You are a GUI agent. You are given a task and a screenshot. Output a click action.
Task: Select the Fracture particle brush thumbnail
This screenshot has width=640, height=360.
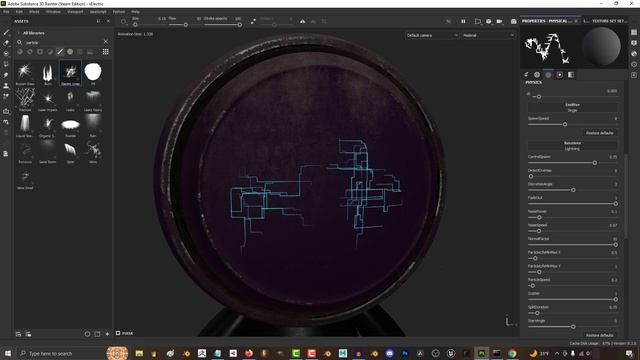point(25,100)
